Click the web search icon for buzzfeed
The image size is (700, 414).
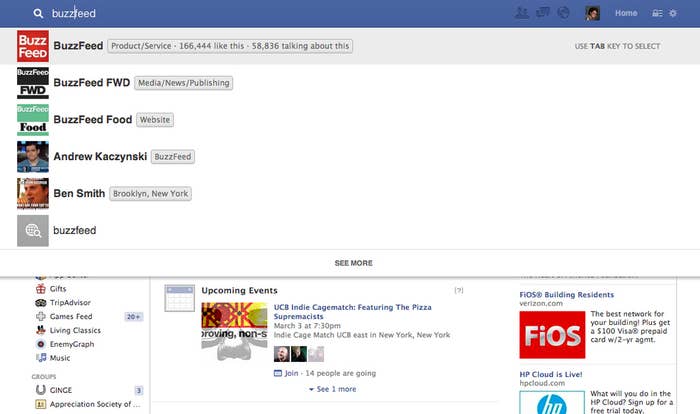pyautogui.click(x=33, y=230)
